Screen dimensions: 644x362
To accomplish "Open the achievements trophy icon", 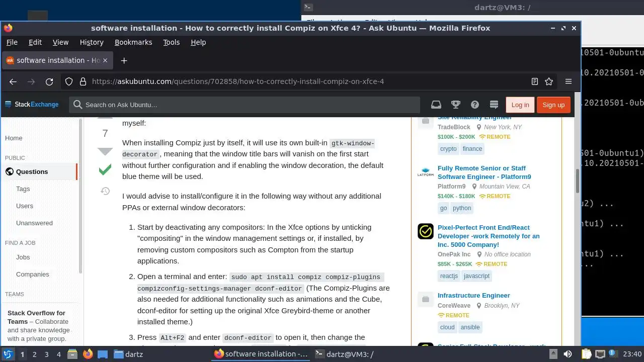I will 456,105.
